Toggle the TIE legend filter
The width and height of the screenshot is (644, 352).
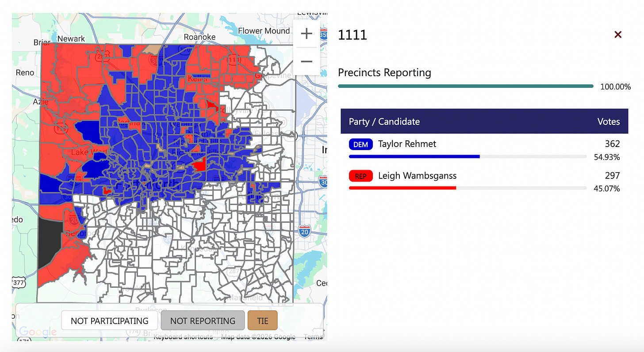click(x=262, y=320)
